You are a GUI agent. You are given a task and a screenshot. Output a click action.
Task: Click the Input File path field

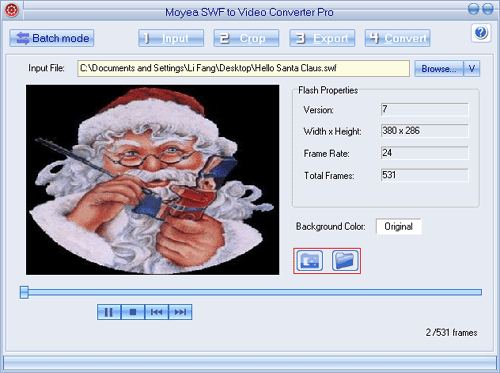[243, 68]
